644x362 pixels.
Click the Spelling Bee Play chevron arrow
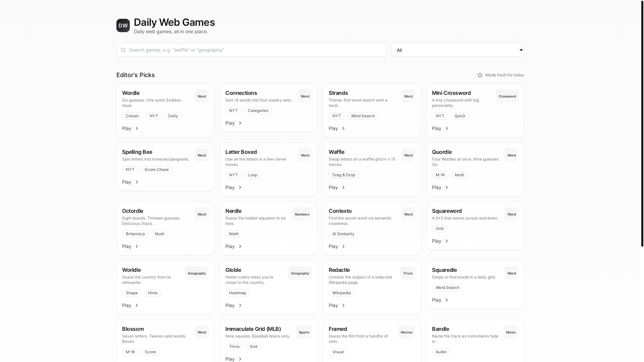pos(137,182)
